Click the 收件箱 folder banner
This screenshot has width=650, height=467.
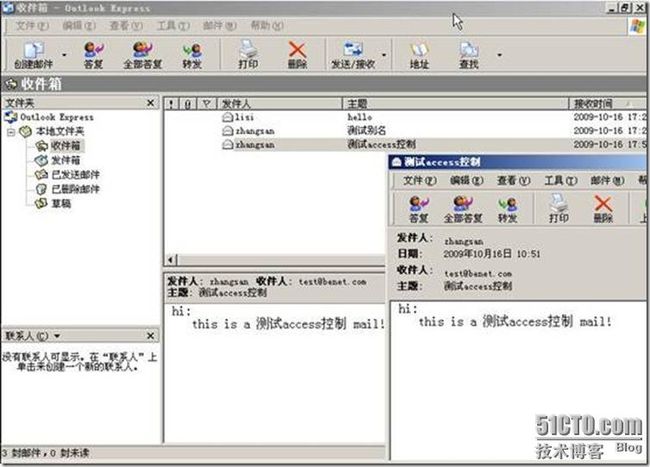[323, 84]
